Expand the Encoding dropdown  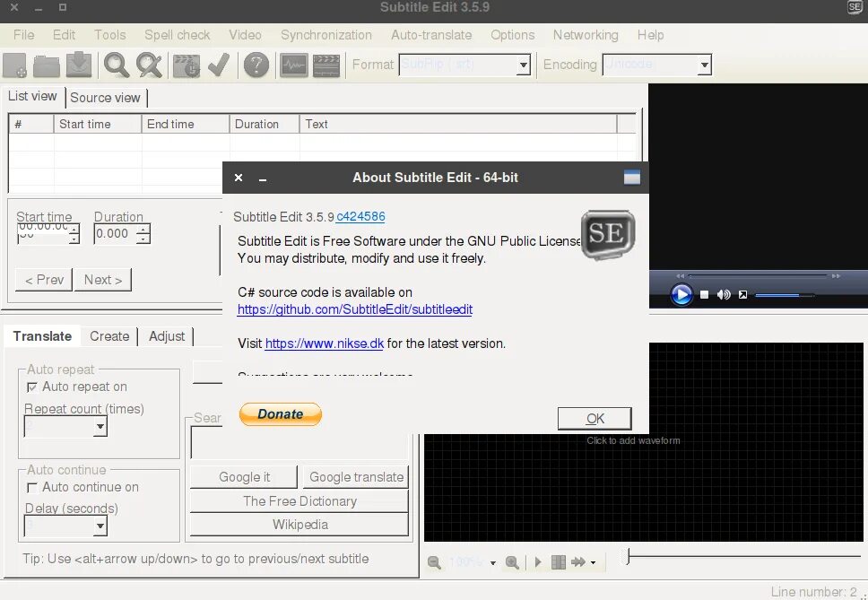704,65
